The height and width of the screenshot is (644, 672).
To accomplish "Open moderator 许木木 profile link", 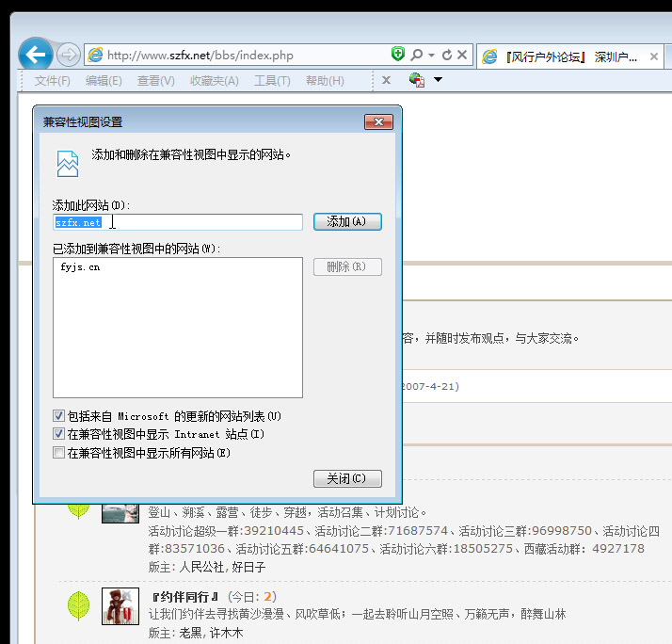I will (x=227, y=633).
